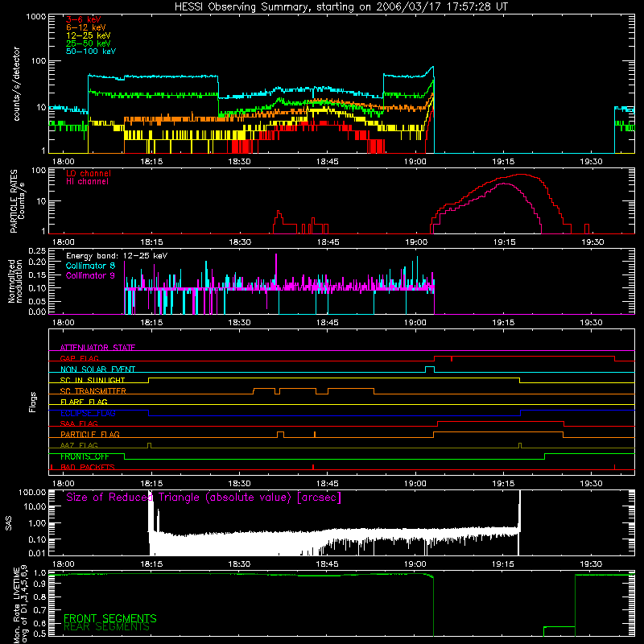Click the ATTENUATOR STATE flag label
644x644 pixels.
[97, 348]
